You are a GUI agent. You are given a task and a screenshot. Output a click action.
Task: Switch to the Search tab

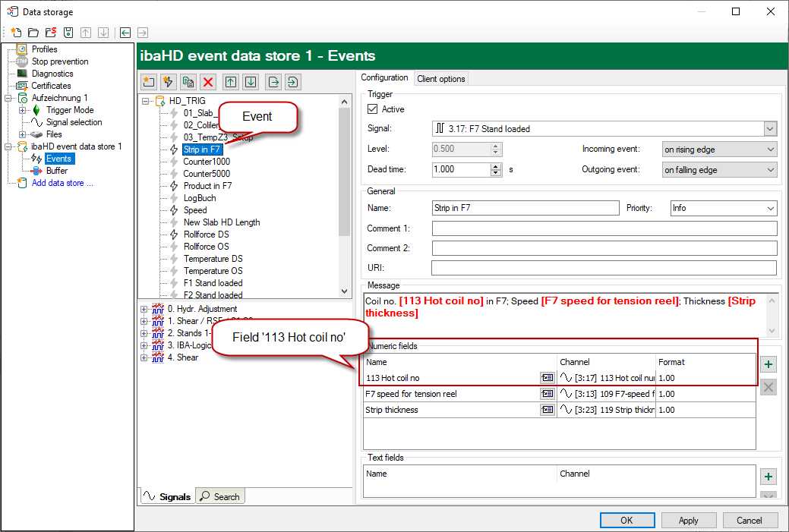219,496
